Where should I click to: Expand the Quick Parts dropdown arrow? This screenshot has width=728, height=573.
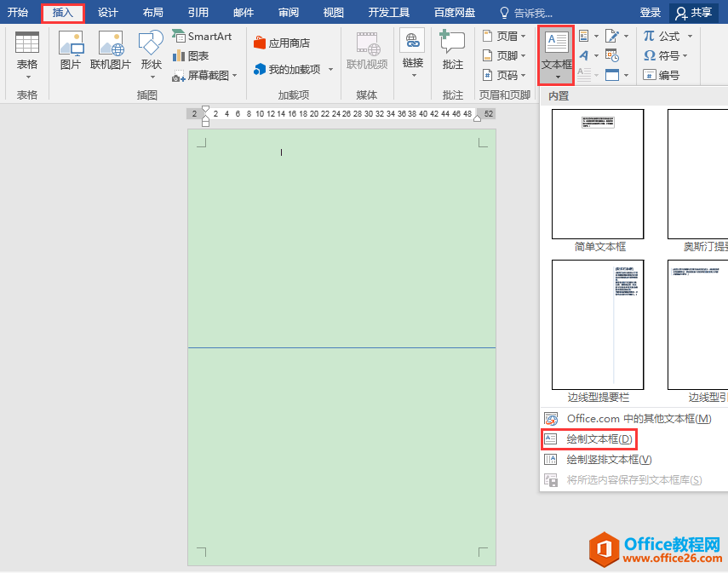pos(596,37)
